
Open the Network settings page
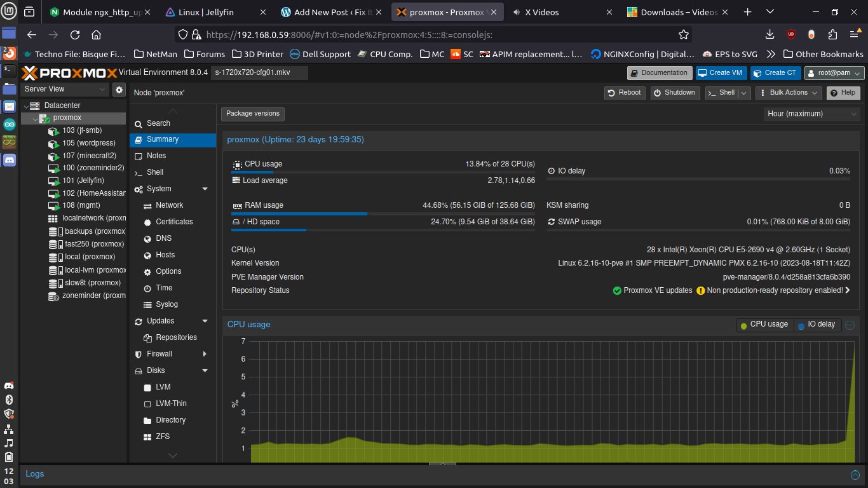tap(173, 205)
